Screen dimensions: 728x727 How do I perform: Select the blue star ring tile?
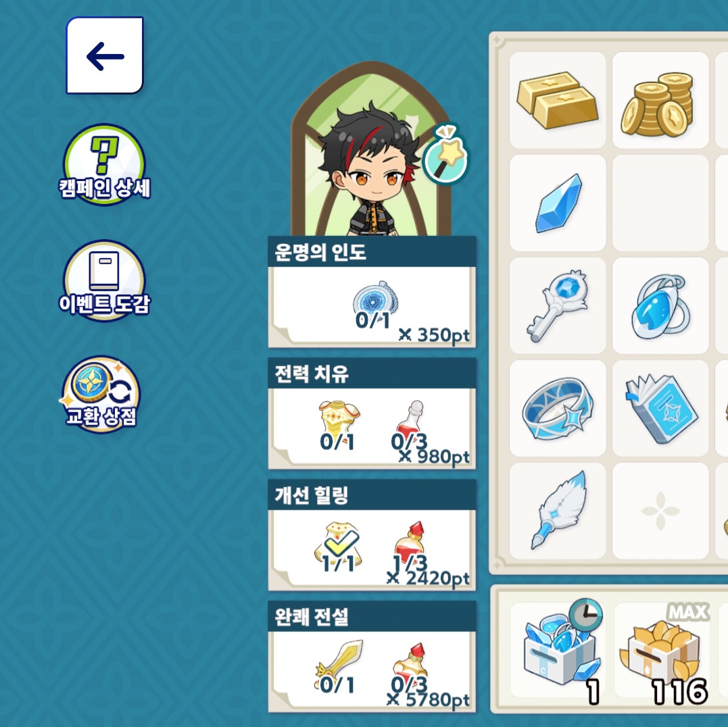(558, 408)
